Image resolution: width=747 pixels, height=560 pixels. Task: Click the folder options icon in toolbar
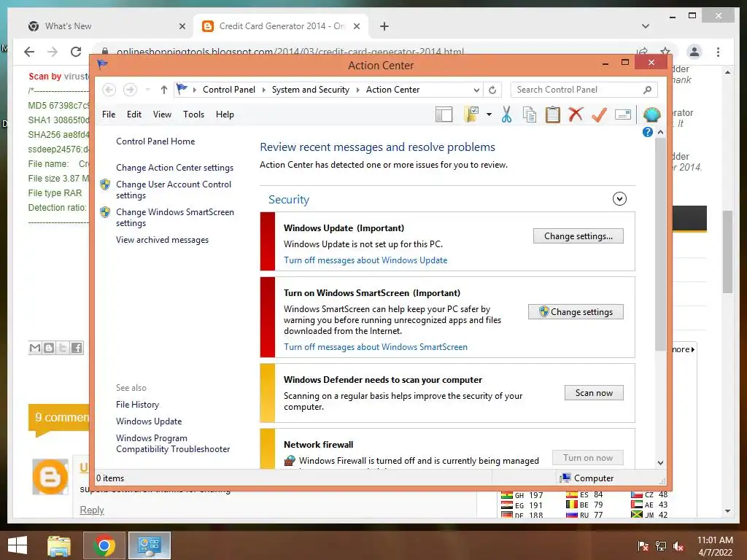tap(471, 114)
